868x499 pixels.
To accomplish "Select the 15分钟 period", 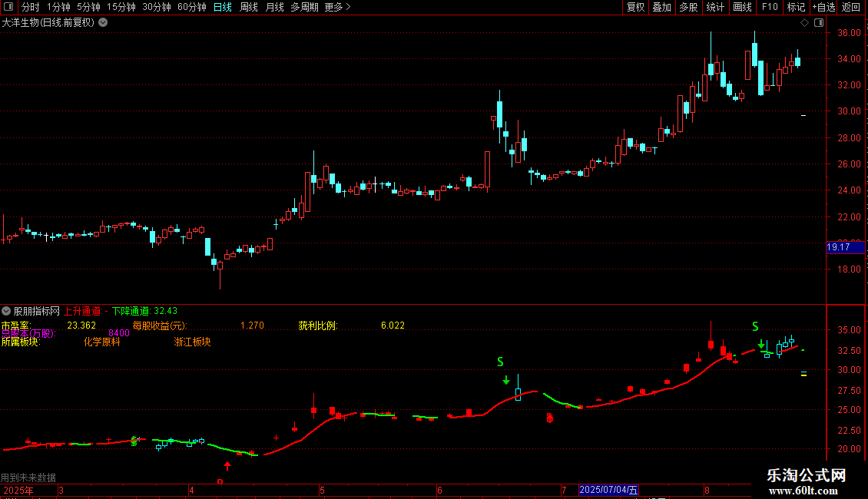I will coord(121,7).
